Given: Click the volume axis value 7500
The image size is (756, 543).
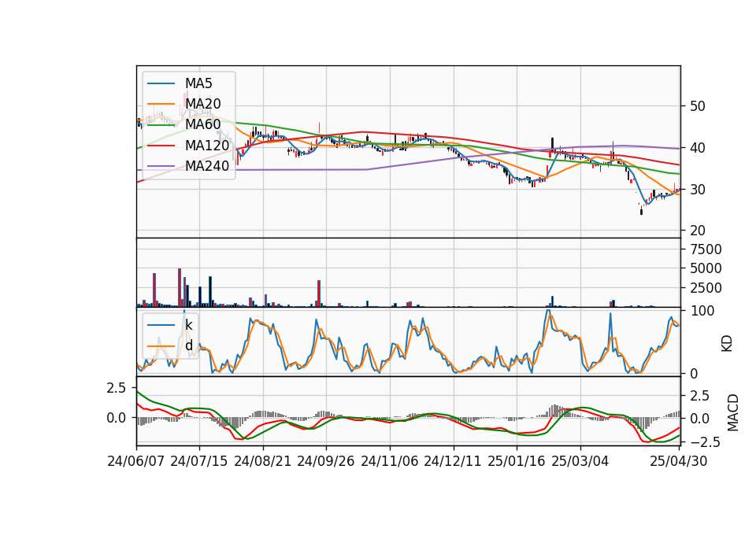Looking at the screenshot, I should click(x=706, y=249).
